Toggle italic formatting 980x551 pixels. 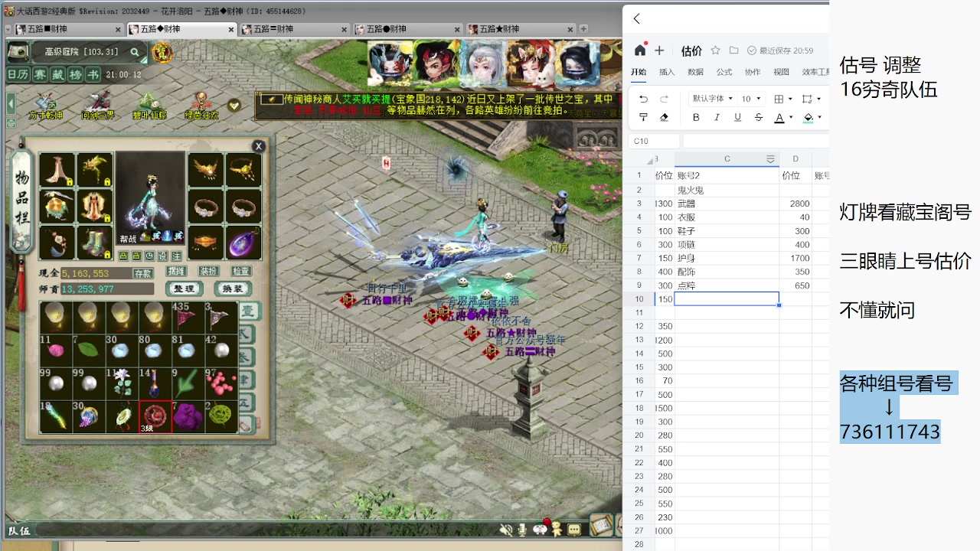point(717,117)
